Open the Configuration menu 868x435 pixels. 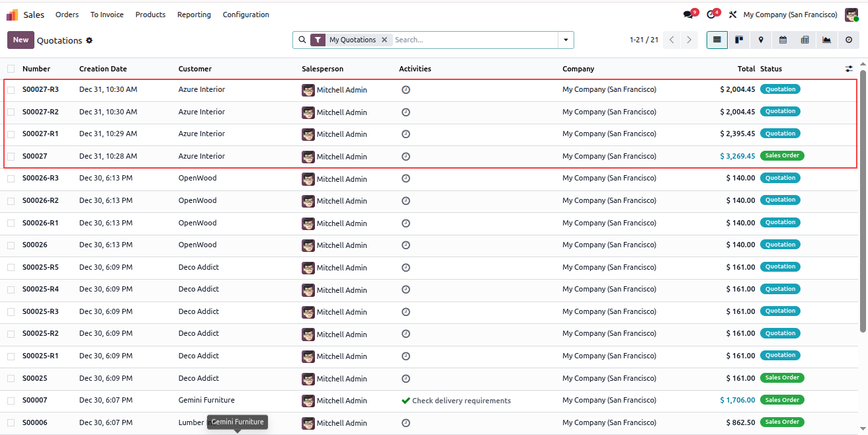click(x=246, y=15)
